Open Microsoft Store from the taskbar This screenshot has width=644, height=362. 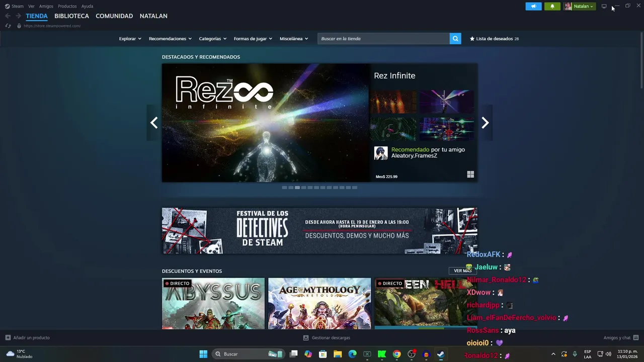click(x=323, y=354)
